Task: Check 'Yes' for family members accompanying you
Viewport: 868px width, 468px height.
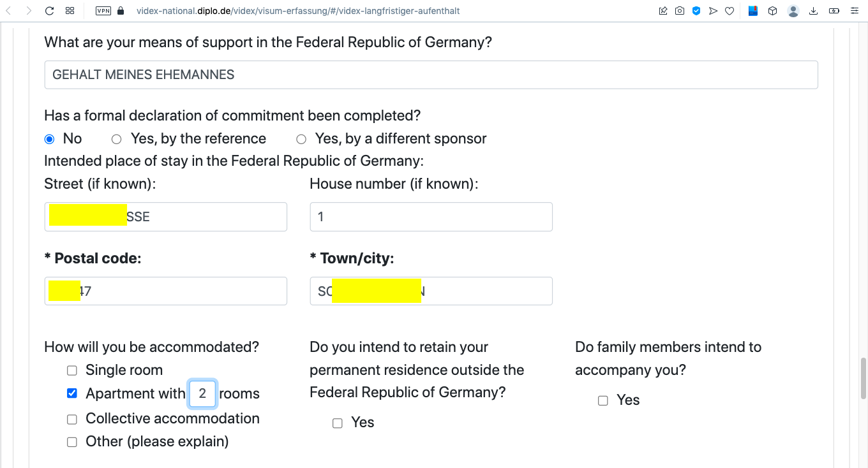Action: pos(603,400)
